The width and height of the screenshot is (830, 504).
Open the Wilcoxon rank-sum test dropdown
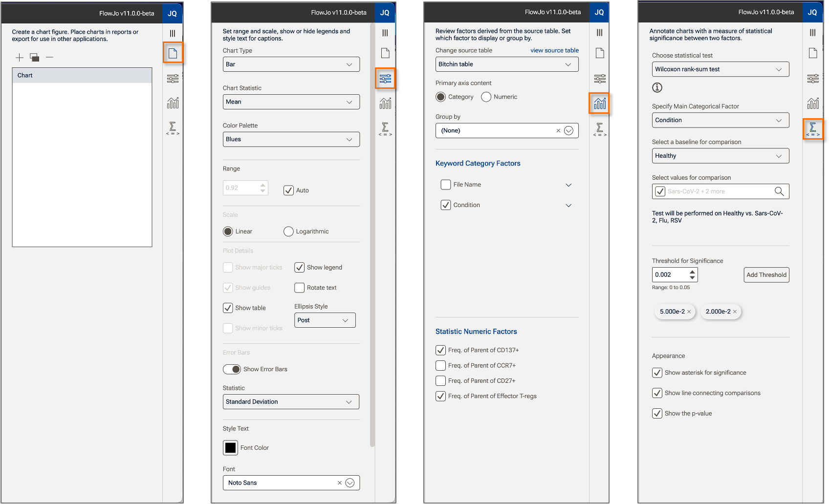click(x=721, y=69)
